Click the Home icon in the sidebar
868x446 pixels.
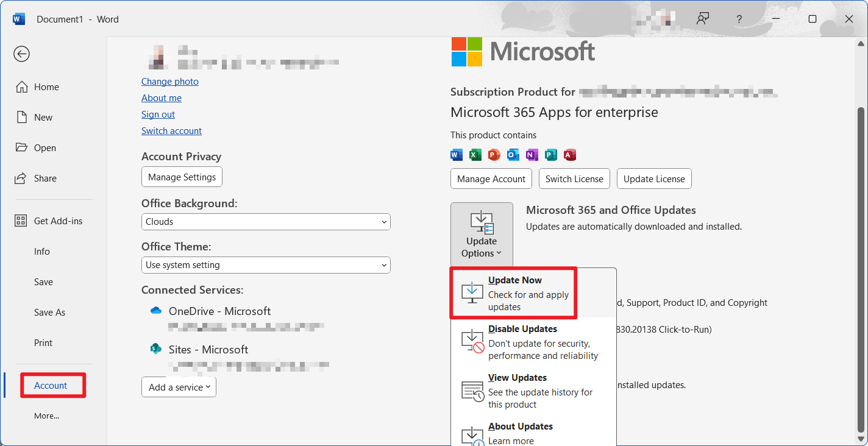22,87
